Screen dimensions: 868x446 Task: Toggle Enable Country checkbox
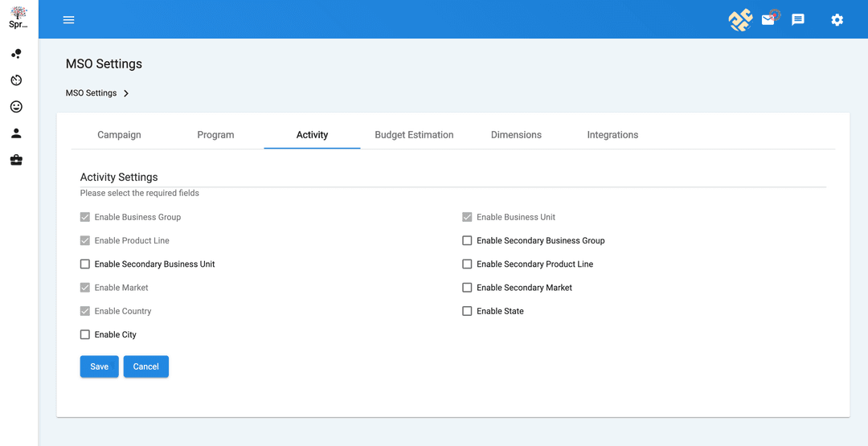pos(84,311)
